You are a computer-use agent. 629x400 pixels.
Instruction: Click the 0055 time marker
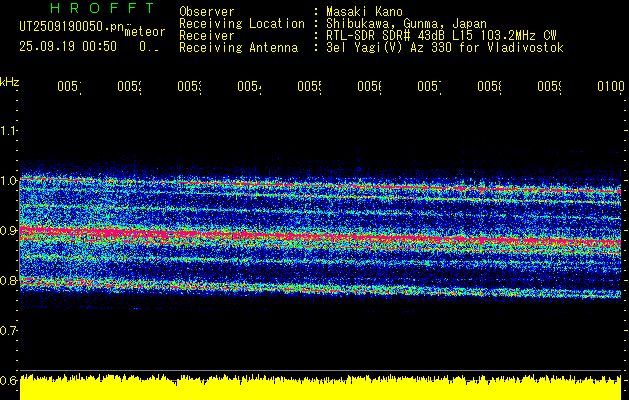(309, 87)
